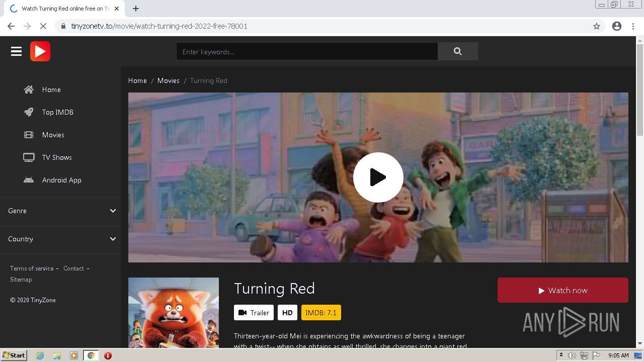Click the IMDB: 7.1 badge
The image size is (644, 362).
[321, 313]
